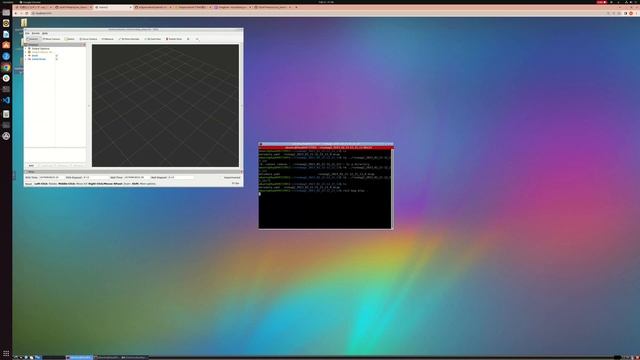The image size is (640, 360).
Task: Open the Panels menu in RViz
Action: pos(36,33)
